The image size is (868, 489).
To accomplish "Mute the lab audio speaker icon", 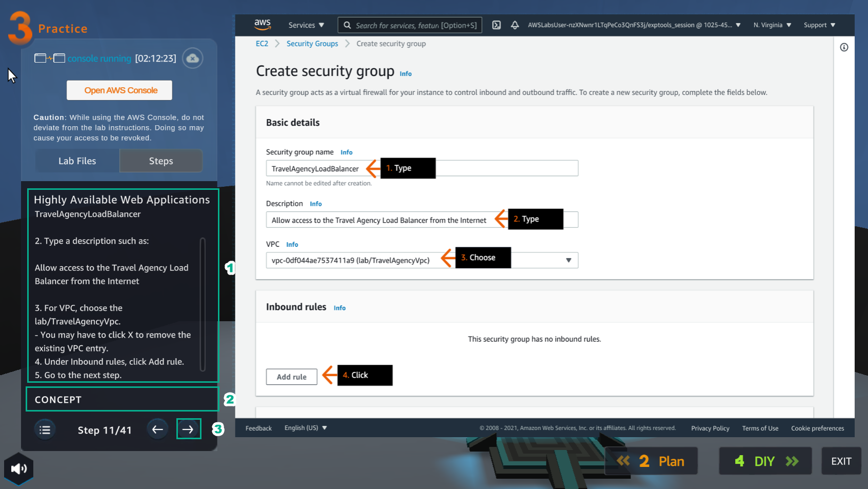I will click(19, 468).
